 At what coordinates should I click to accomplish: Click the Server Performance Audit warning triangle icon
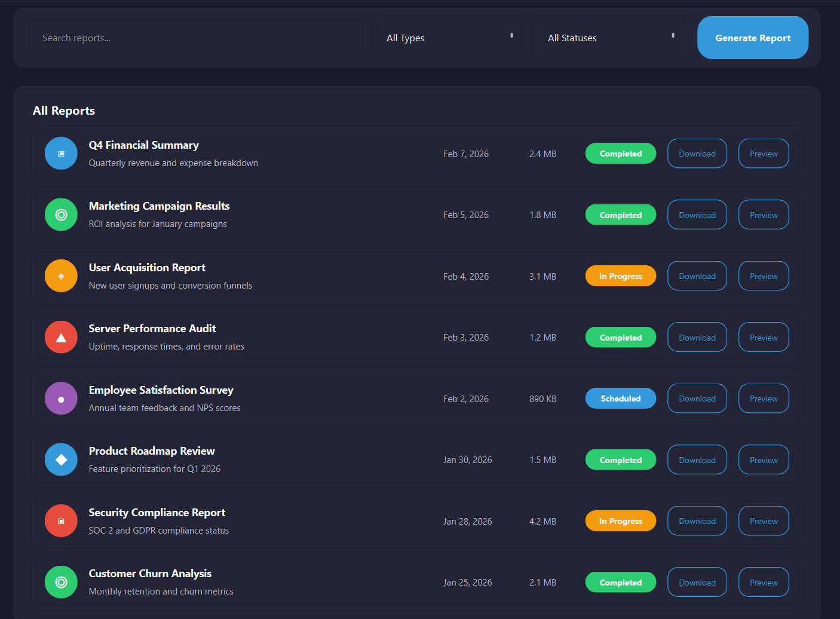(61, 337)
